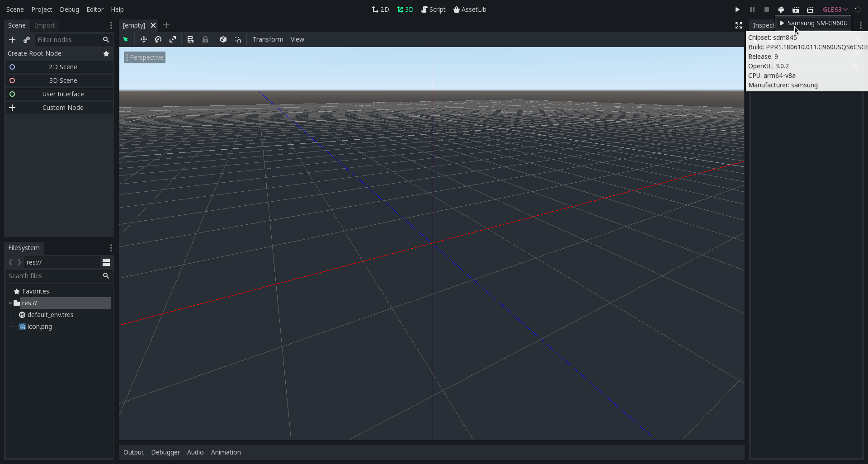Select icon.png in FileSystem

pos(39,327)
